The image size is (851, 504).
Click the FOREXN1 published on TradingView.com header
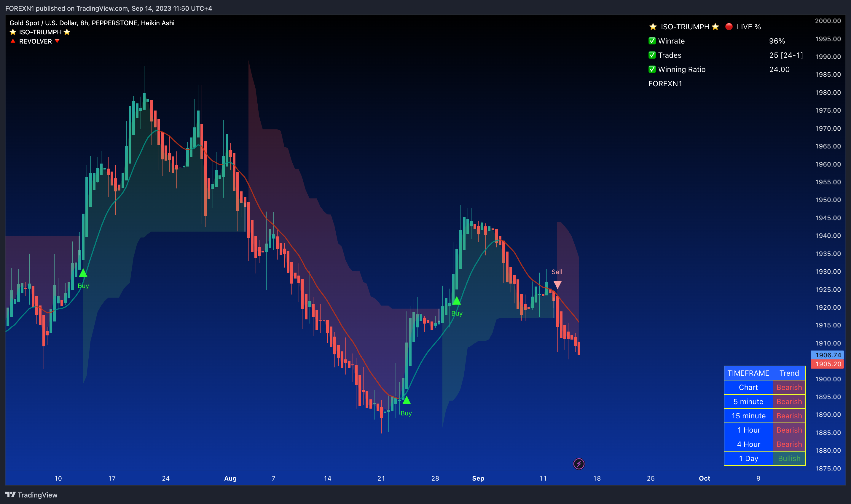pos(109,8)
